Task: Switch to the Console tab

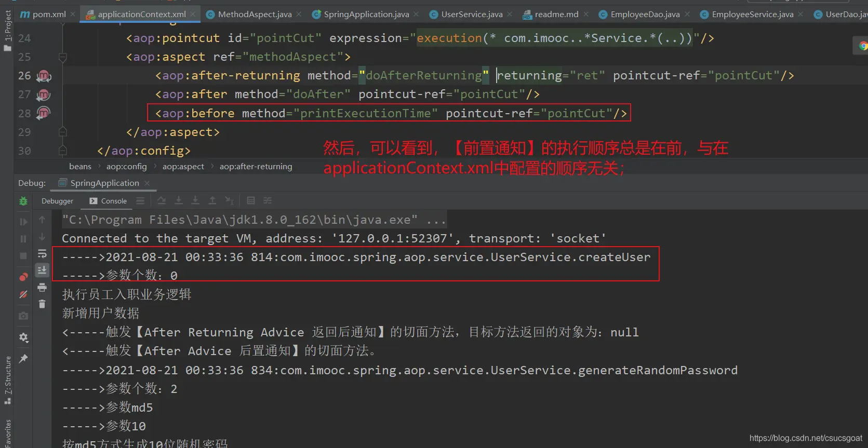Action: pyautogui.click(x=108, y=201)
